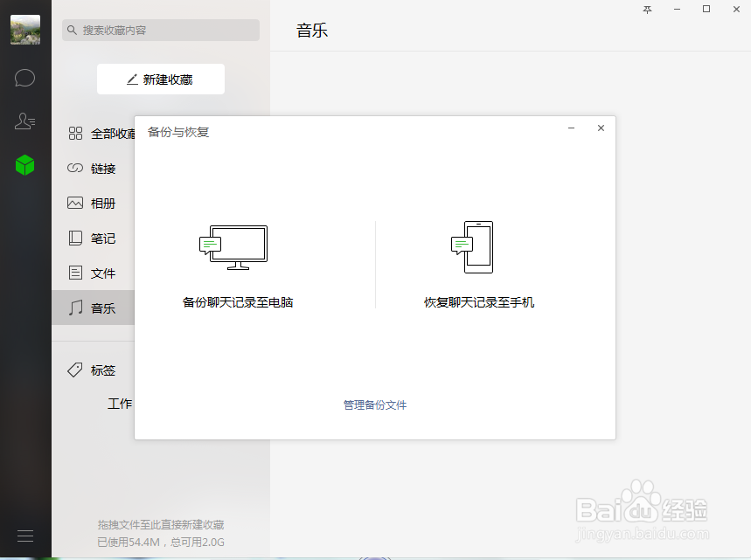Click the 新建收藏 button
Screen dimensions: 751x560
[x=160, y=79]
